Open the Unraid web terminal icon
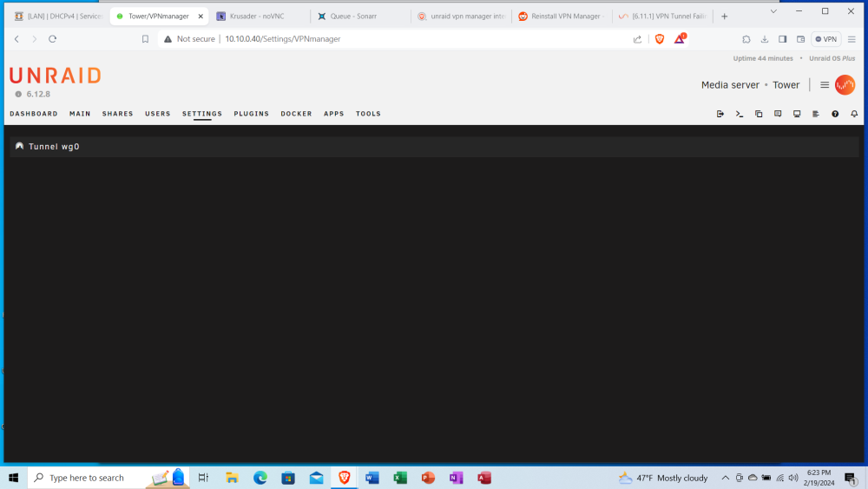This screenshot has height=489, width=868. point(740,114)
